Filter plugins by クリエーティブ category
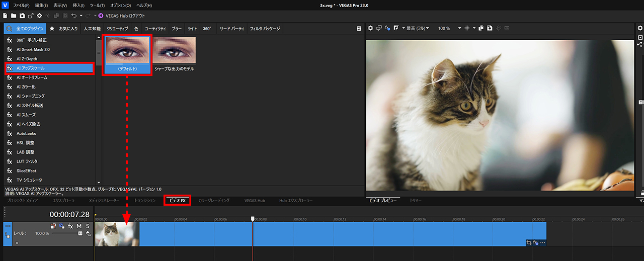Viewport: 644px width, 261px height. pyautogui.click(x=117, y=29)
